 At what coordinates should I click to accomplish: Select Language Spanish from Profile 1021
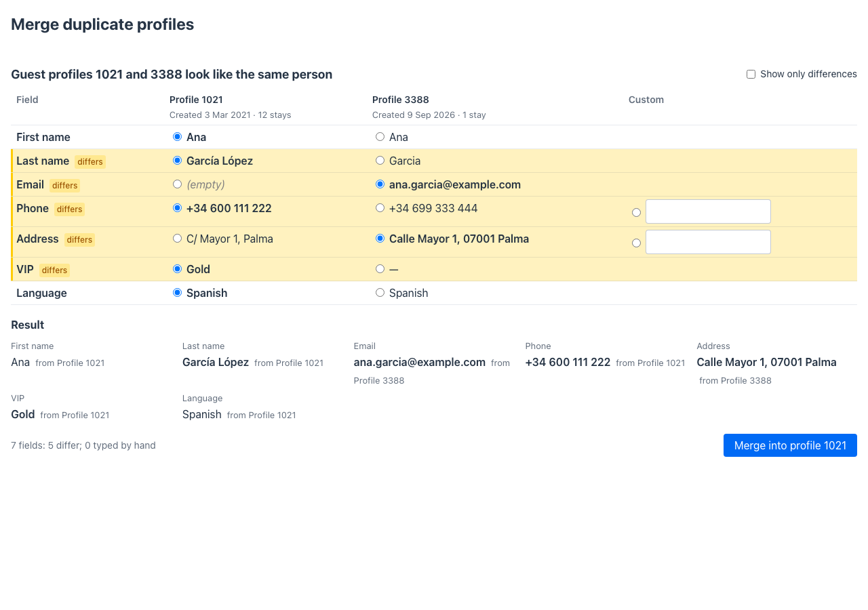coord(178,293)
